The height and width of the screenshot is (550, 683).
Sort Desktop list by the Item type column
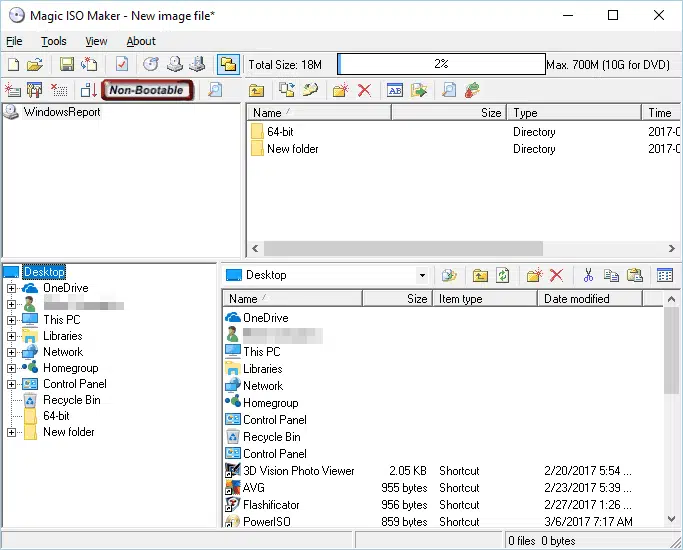[484, 299]
